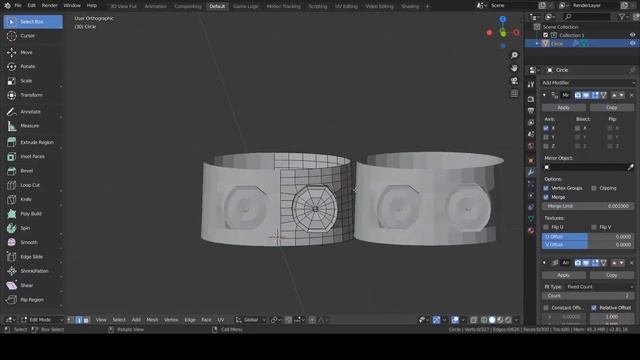Switch to the UV Editing workspace tab
The image size is (640, 360).
[x=346, y=7]
